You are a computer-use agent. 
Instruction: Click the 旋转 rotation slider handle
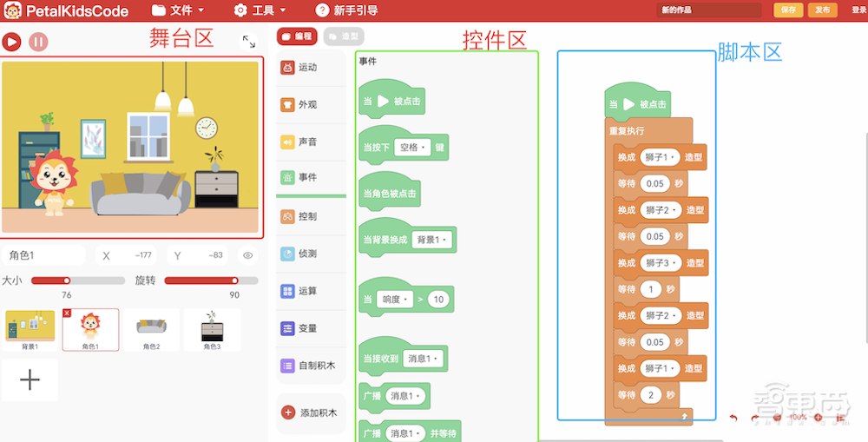[x=234, y=280]
